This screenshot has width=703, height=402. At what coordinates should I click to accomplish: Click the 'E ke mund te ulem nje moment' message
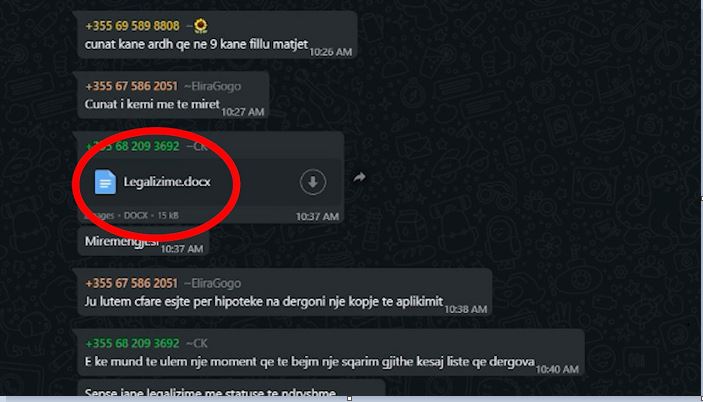309,362
